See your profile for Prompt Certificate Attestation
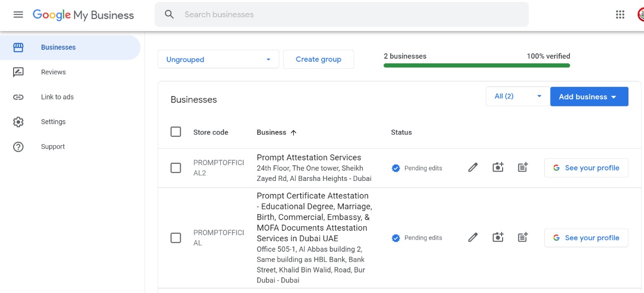 586,238
